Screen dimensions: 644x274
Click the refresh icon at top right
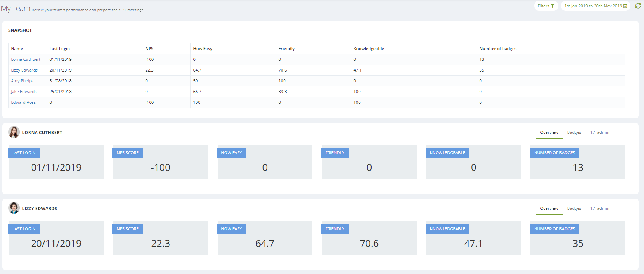638,6
